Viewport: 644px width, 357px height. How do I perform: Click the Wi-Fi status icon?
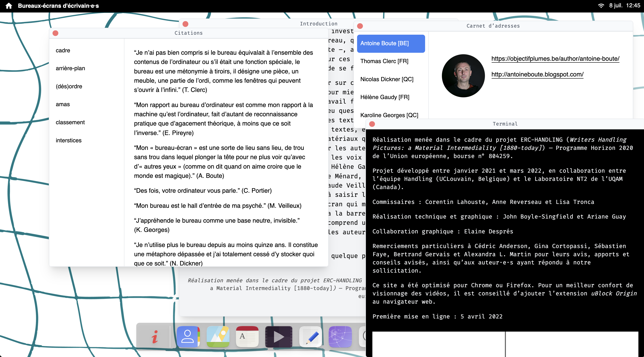coord(601,6)
